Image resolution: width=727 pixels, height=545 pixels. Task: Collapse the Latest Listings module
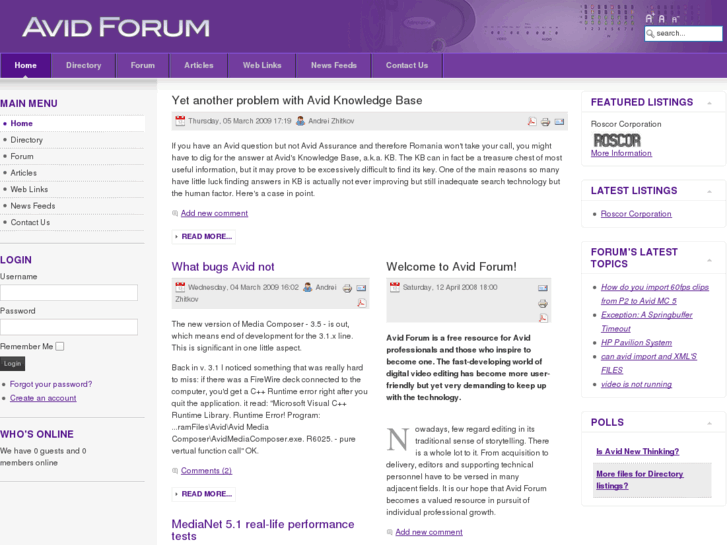coord(709,192)
